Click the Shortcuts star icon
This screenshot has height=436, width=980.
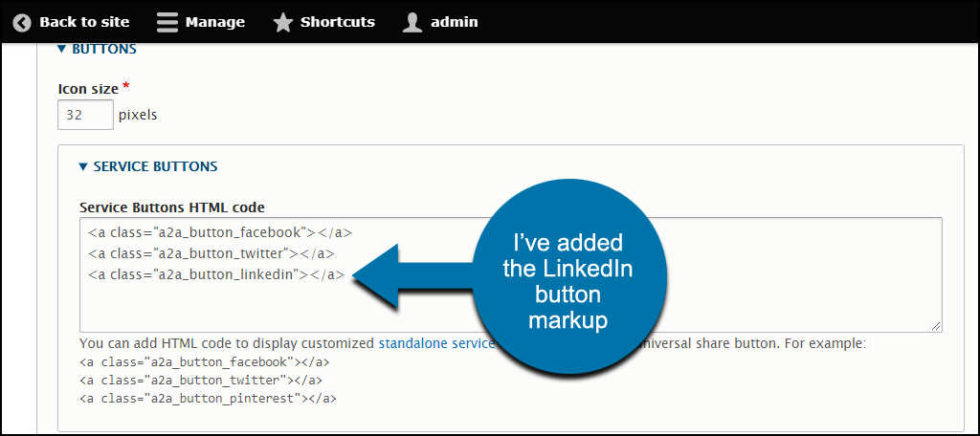(283, 22)
